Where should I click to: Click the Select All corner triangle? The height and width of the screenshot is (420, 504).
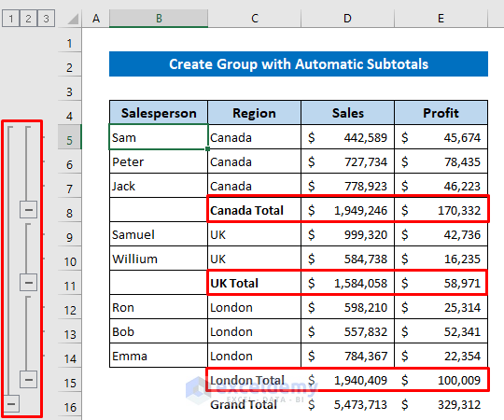click(x=74, y=19)
